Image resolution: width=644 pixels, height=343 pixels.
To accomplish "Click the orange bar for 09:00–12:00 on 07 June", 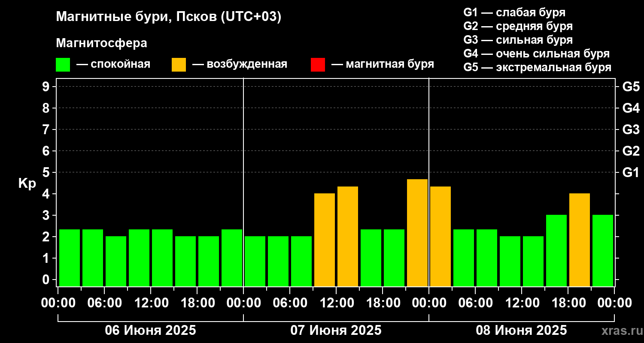I will click(325, 240).
